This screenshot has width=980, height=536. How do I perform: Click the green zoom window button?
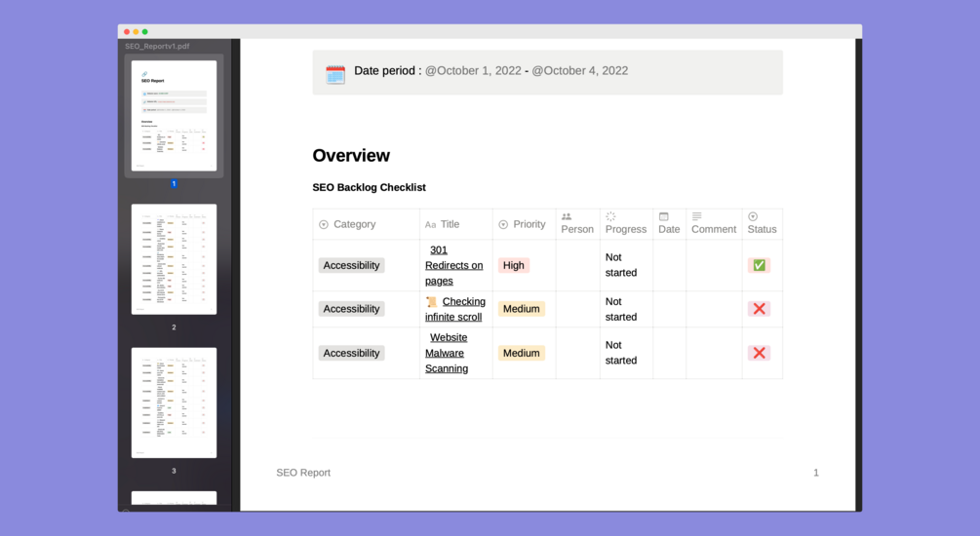[x=145, y=32]
